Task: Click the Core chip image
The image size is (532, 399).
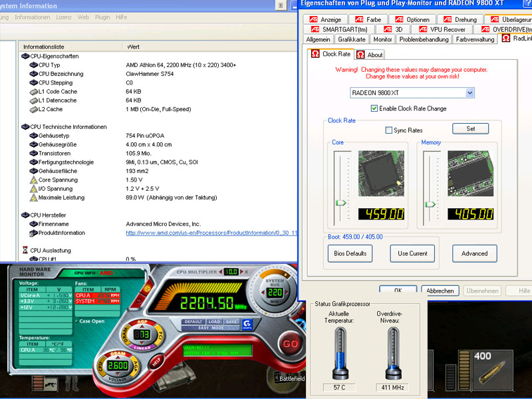Action: (x=381, y=174)
